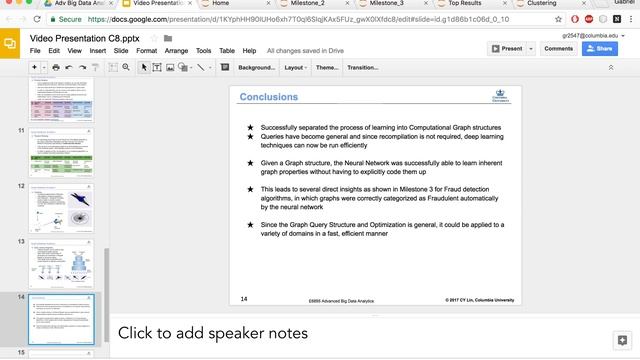Select slide 14 thumbnail

61,319
